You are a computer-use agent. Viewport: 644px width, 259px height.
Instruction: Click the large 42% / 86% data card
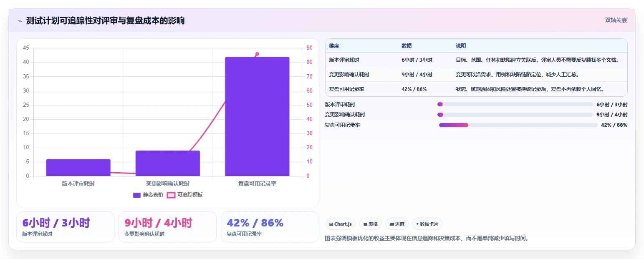tap(270, 227)
